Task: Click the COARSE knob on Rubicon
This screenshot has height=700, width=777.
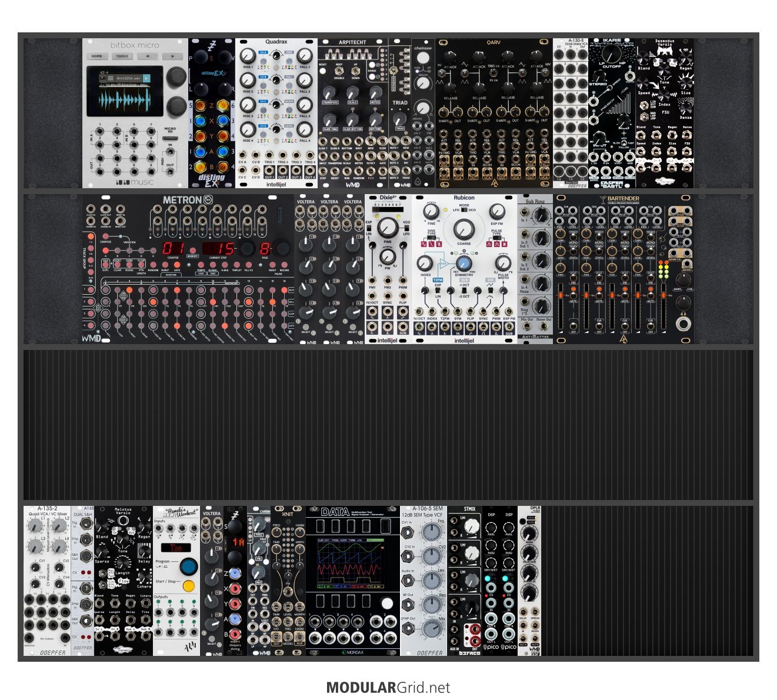Action: pyautogui.click(x=463, y=229)
